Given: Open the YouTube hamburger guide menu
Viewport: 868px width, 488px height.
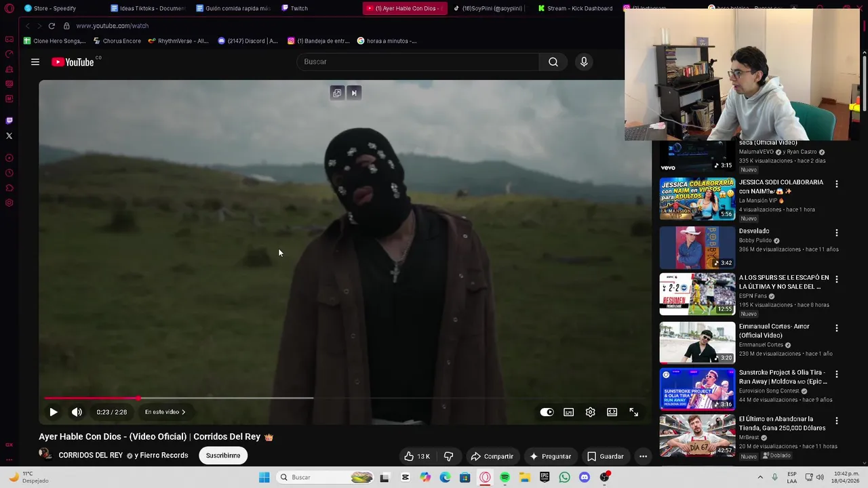Looking at the screenshot, I should (x=35, y=62).
